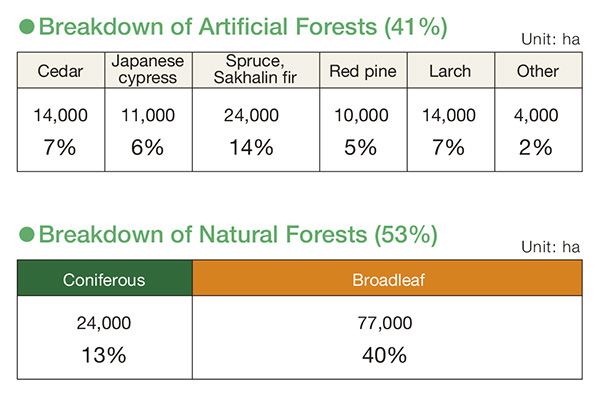Click the Japanese cypress column header
Screen dimensions: 600x396
[148, 70]
